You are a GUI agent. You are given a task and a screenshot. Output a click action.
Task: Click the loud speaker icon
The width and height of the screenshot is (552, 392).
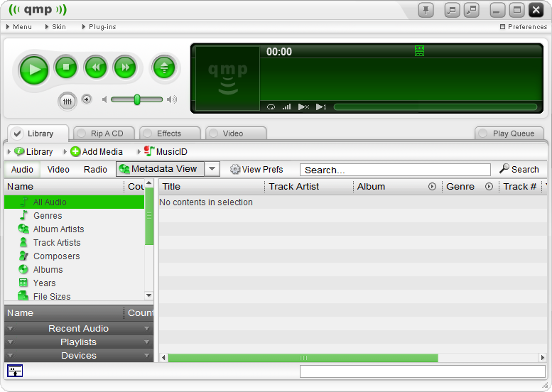click(x=172, y=99)
